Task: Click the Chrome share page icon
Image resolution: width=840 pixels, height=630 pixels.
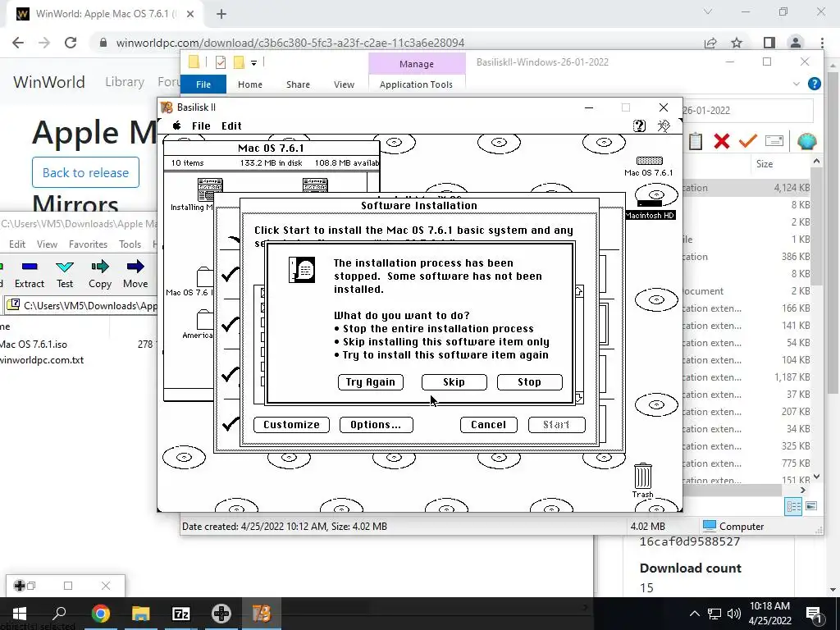Action: [710, 43]
